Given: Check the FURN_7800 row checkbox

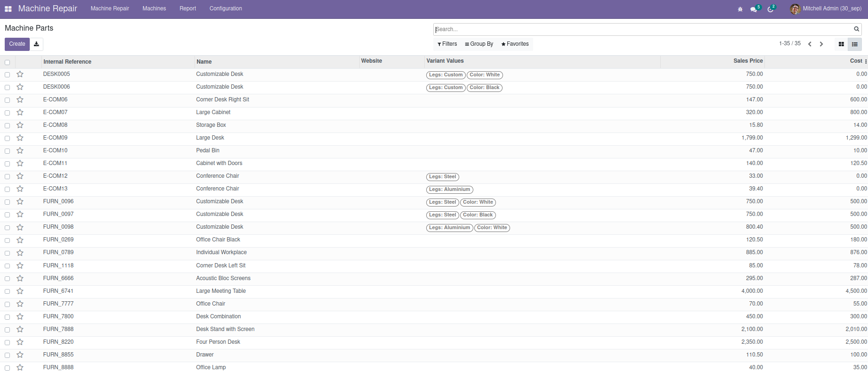Looking at the screenshot, I should (7, 317).
